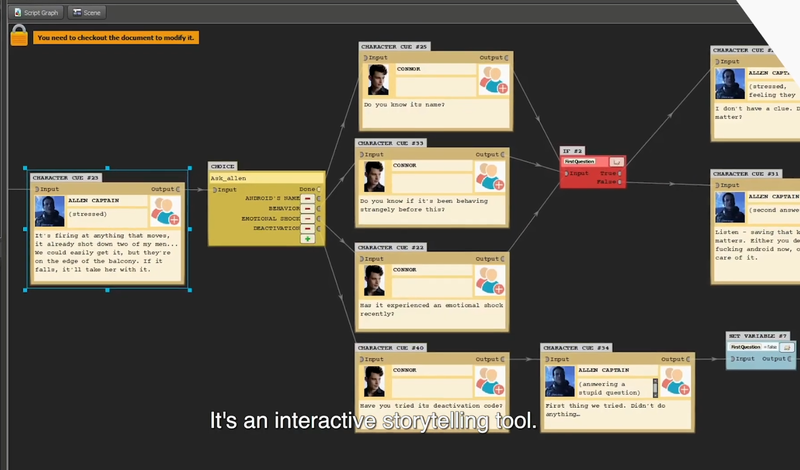800x470 pixels.
Task: Click add-character icon in Character Cue #23
Action: pos(163,211)
